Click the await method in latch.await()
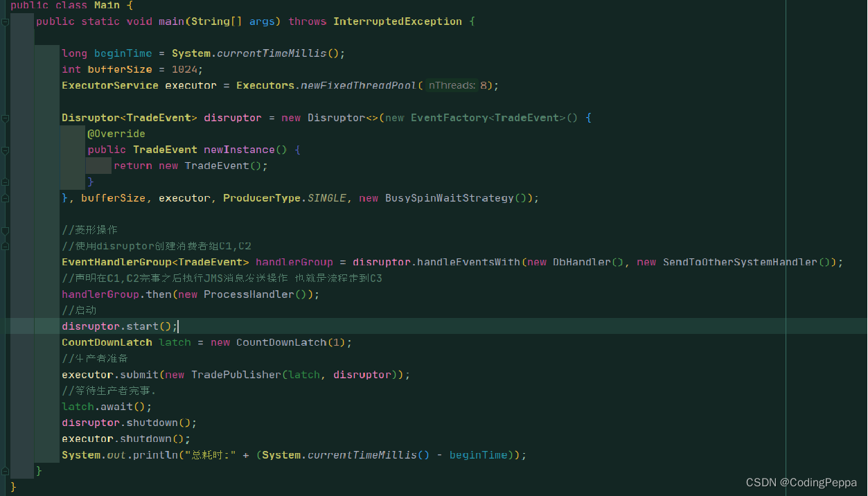 click(116, 407)
